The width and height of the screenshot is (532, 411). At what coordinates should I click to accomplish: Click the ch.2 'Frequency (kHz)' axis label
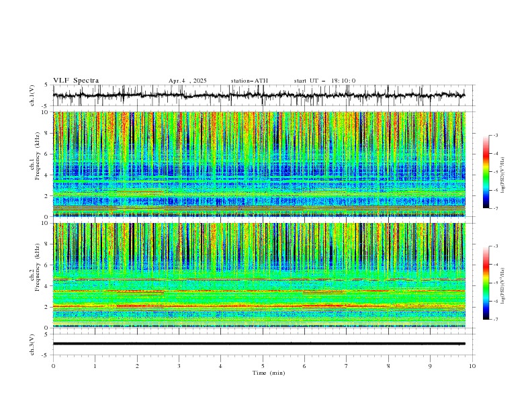point(37,267)
